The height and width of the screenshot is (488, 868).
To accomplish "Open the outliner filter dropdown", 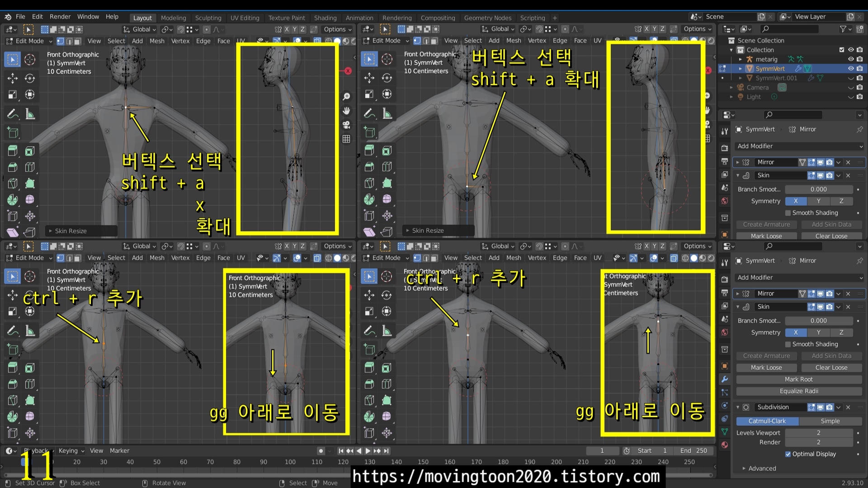I will tap(845, 29).
